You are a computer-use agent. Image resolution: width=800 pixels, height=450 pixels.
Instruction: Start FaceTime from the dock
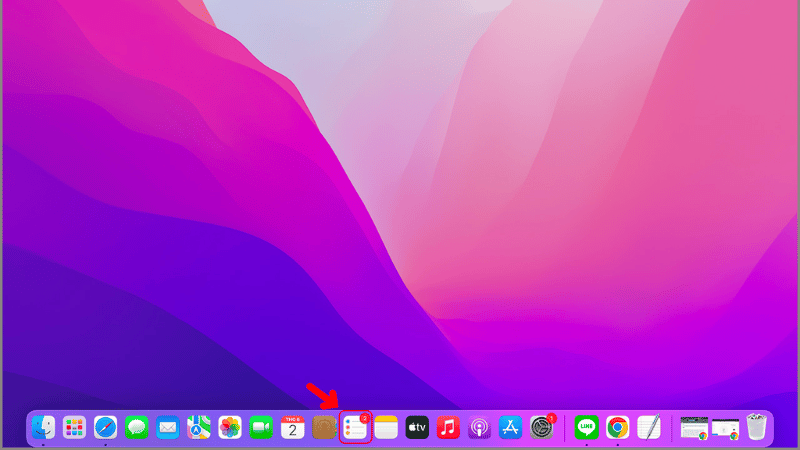261,428
